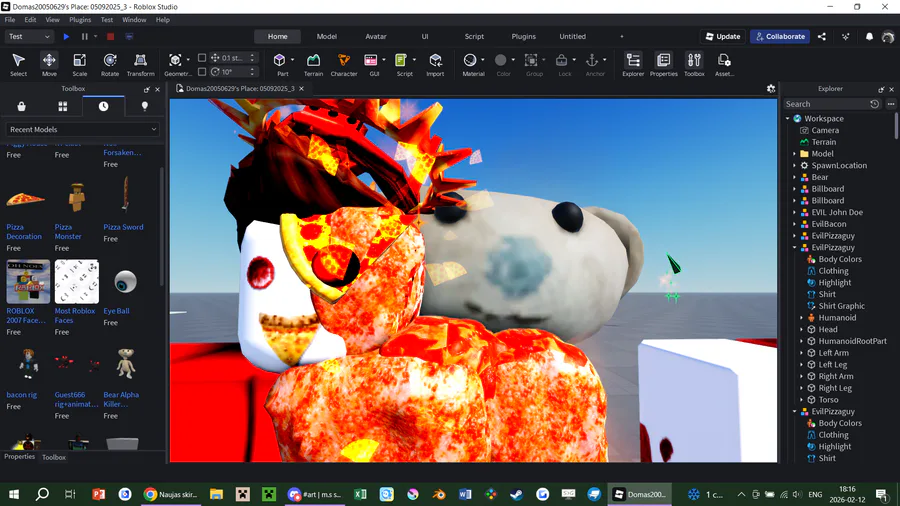900x506 pixels.
Task: Open Toolbox creations lightbulb tab
Action: point(145,106)
